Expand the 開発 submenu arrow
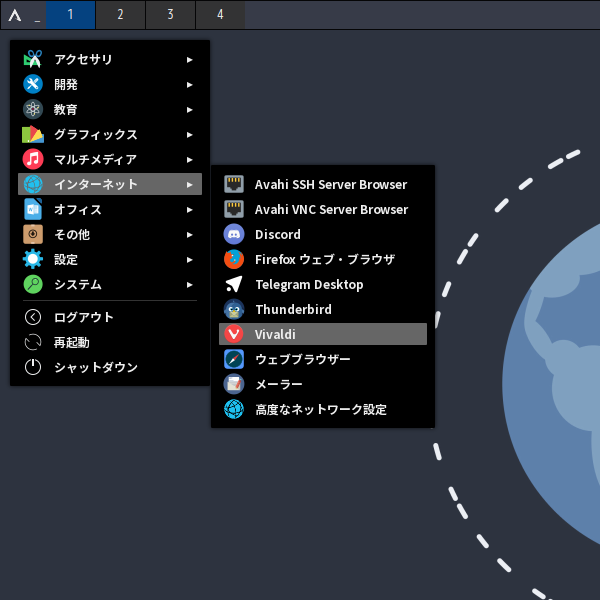This screenshot has width=600, height=600. pos(189,85)
